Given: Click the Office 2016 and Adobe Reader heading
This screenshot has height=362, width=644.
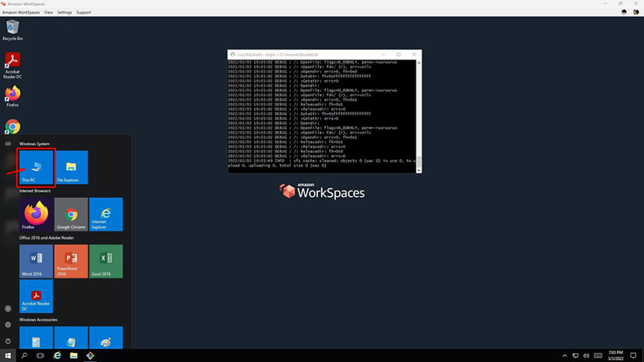Looking at the screenshot, I should pyautogui.click(x=47, y=238).
